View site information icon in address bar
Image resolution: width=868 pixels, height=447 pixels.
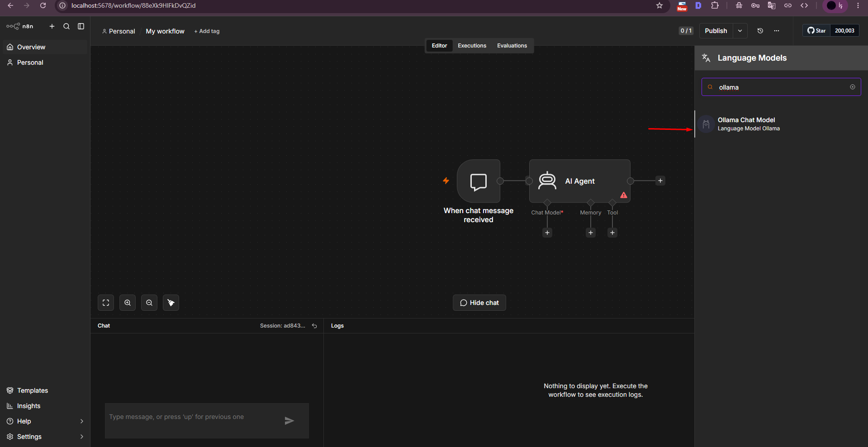(62, 5)
